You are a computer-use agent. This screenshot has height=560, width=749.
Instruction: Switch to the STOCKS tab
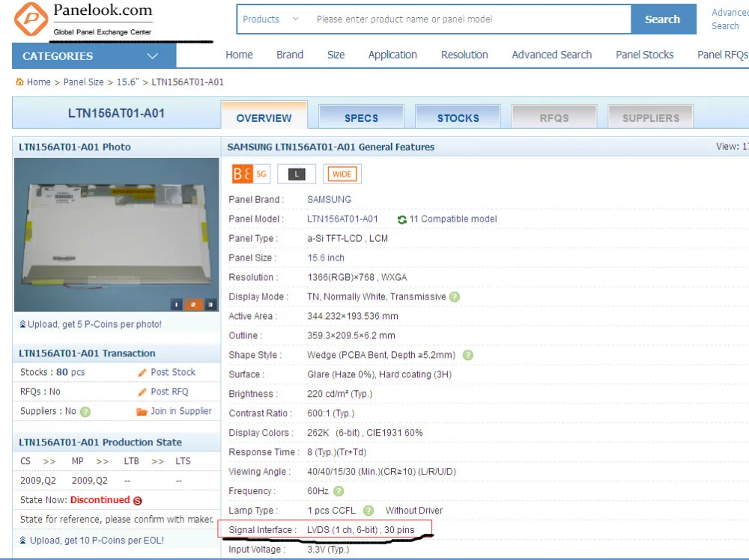[x=458, y=117]
